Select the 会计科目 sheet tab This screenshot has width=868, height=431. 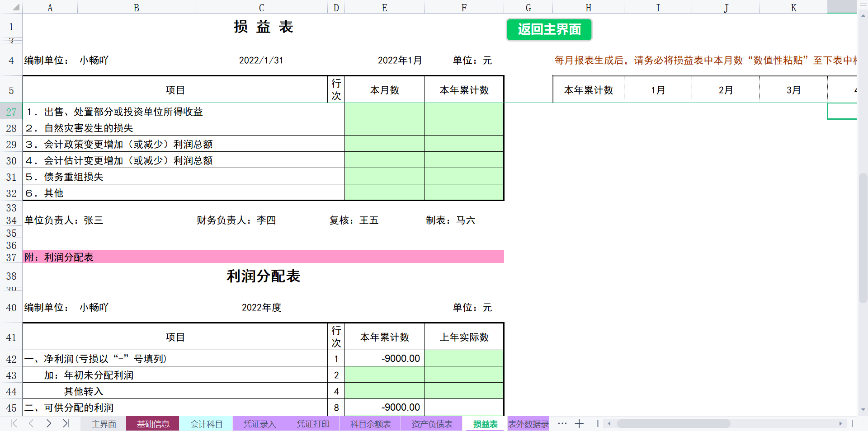click(x=206, y=424)
